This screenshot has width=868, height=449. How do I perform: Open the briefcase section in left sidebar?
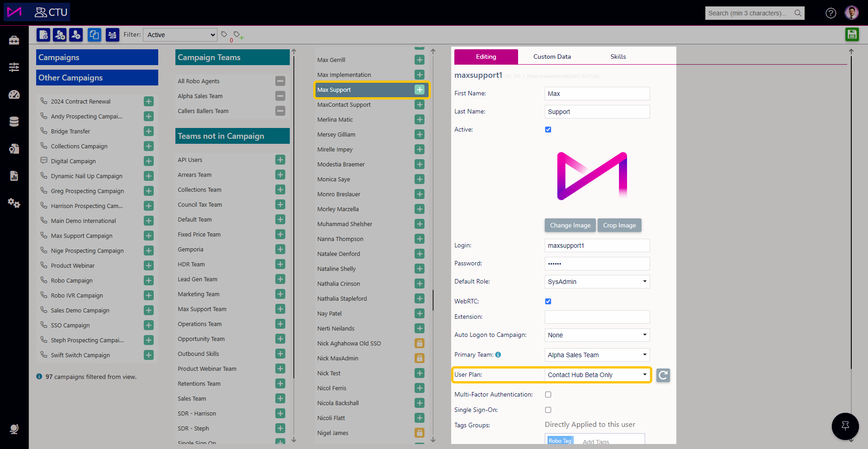click(x=14, y=40)
